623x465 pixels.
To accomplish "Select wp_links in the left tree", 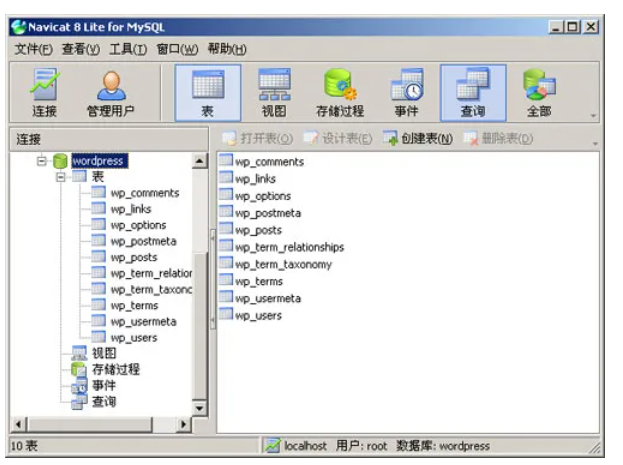I will click(131, 209).
